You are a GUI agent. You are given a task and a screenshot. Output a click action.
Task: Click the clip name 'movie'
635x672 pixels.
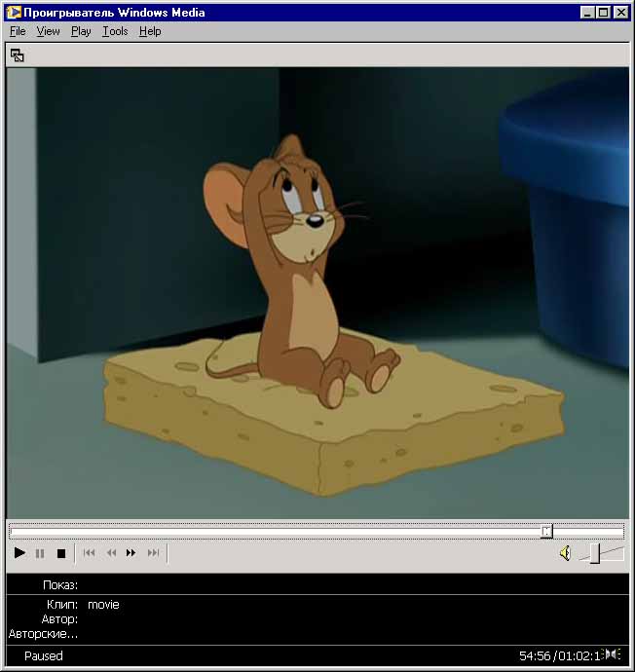[x=103, y=604]
